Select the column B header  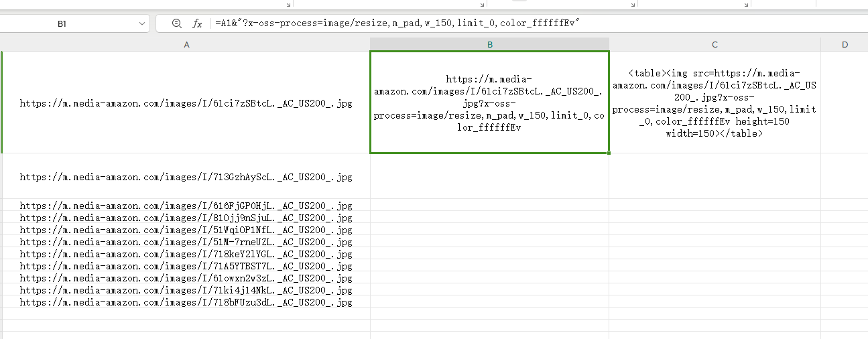(x=490, y=44)
